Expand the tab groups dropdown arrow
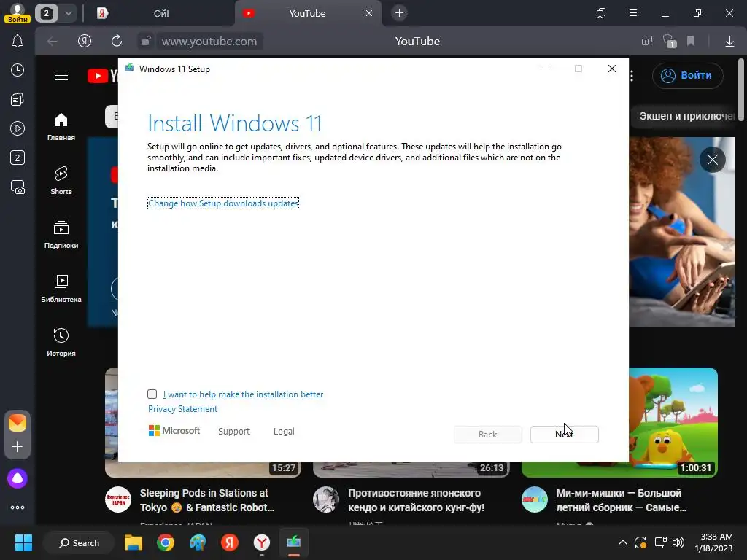The width and height of the screenshot is (747, 560). tap(69, 13)
